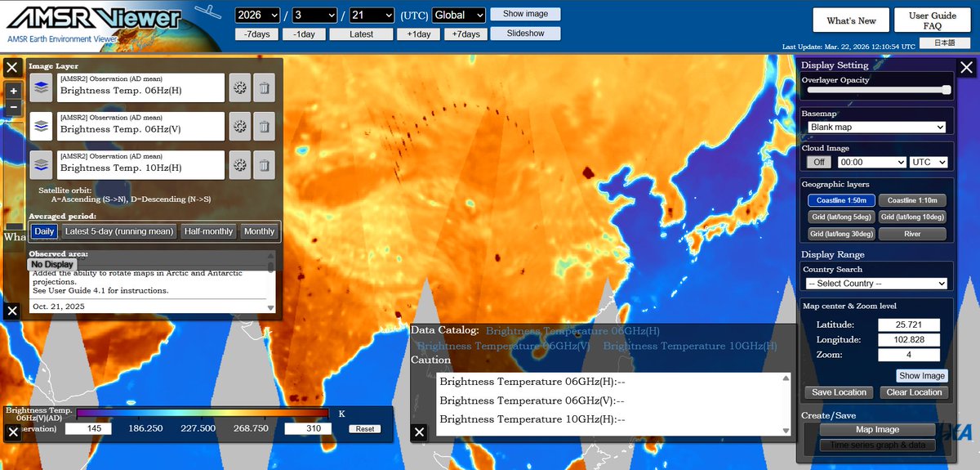Open gear settings for Brightness Temp. 10Hz(H)
This screenshot has width=980, height=470.
point(239,164)
